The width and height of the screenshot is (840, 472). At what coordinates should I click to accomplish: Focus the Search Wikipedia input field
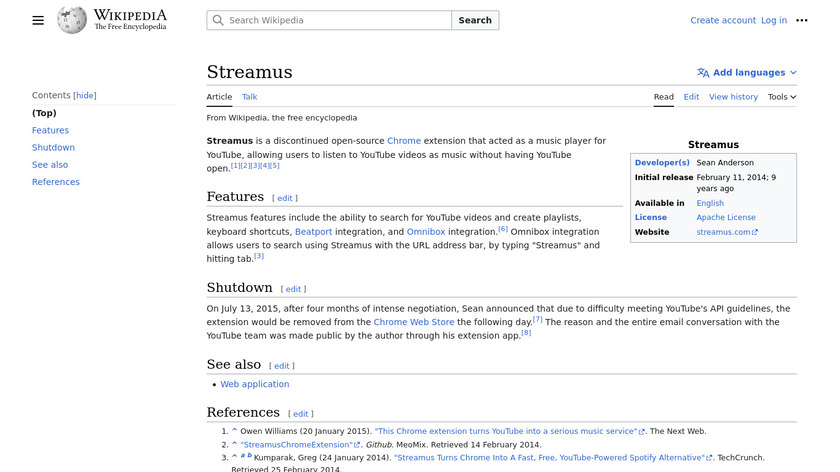coord(329,20)
